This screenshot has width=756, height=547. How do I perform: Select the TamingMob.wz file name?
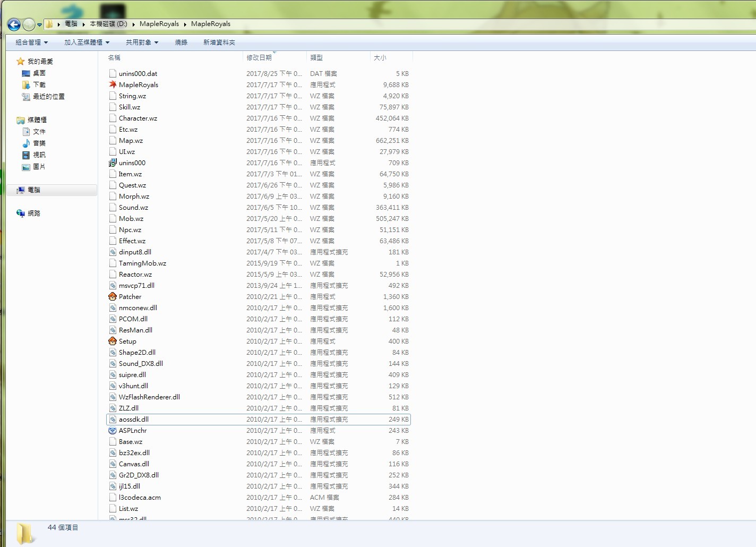142,263
